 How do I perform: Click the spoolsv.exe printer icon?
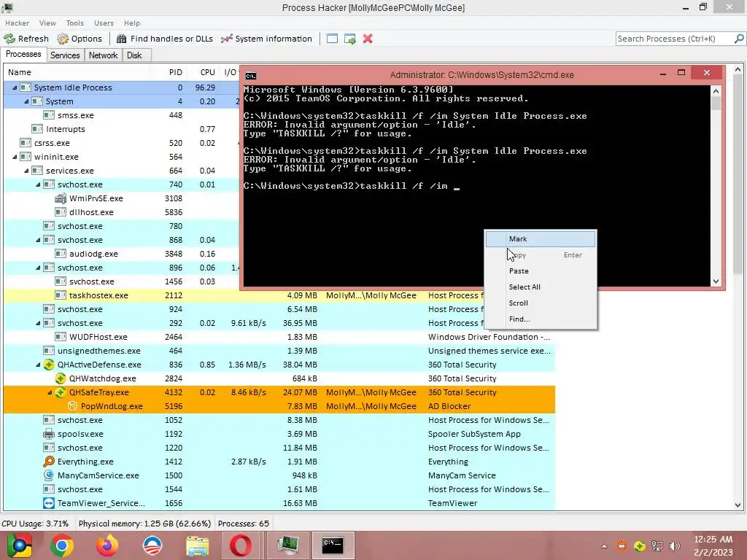(49, 434)
